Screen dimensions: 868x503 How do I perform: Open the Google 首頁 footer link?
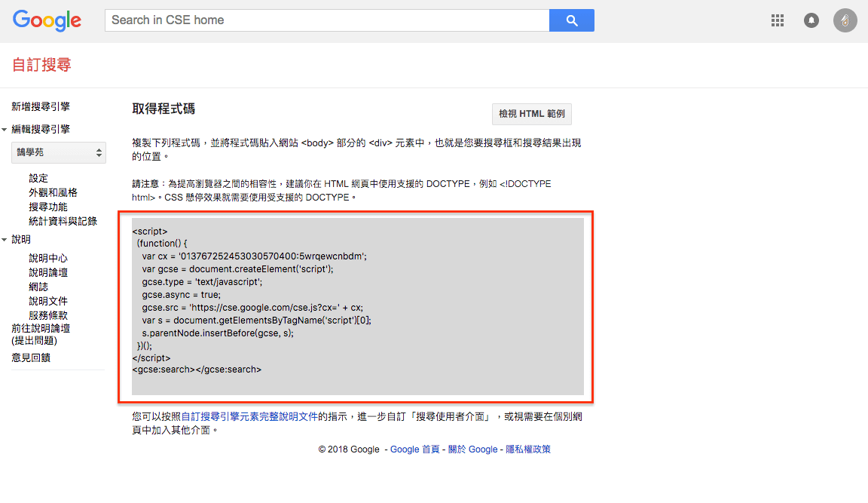click(x=414, y=449)
